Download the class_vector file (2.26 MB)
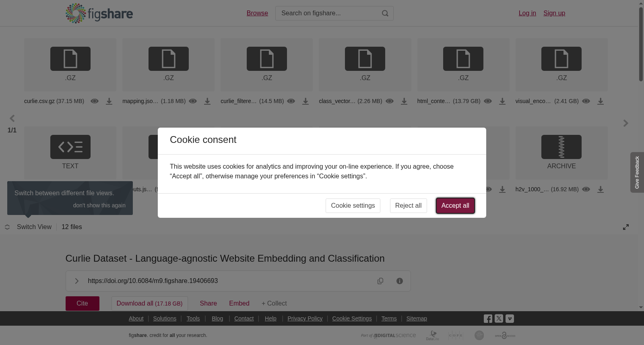This screenshot has width=644, height=345. tap(404, 101)
